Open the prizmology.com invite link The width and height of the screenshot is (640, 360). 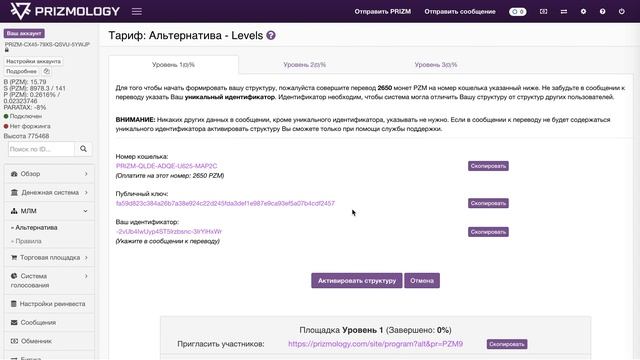(376, 344)
